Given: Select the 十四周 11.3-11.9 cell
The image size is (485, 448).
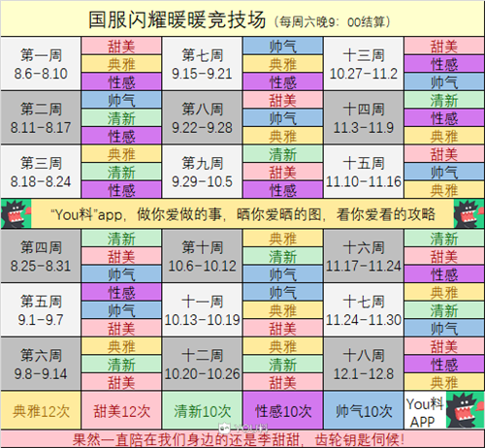Looking at the screenshot, I should coord(364,117).
